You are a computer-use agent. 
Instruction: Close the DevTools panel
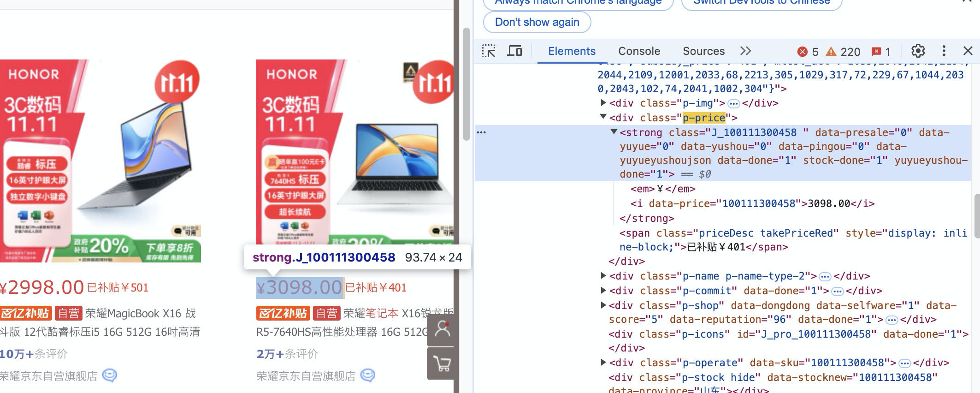click(968, 51)
